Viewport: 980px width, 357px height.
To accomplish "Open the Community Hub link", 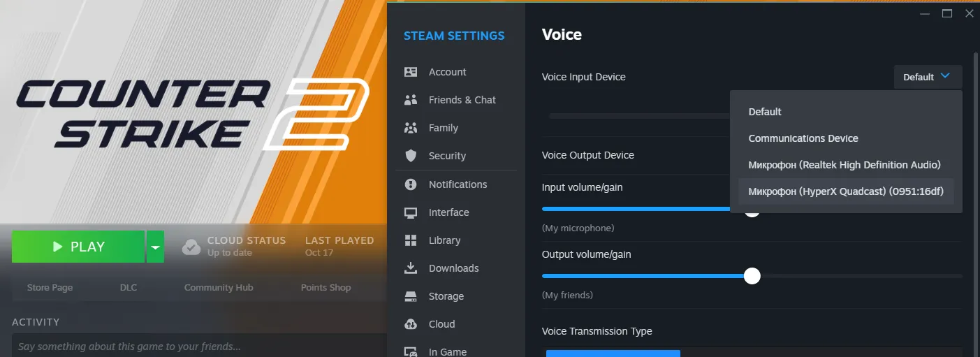I will tap(219, 287).
